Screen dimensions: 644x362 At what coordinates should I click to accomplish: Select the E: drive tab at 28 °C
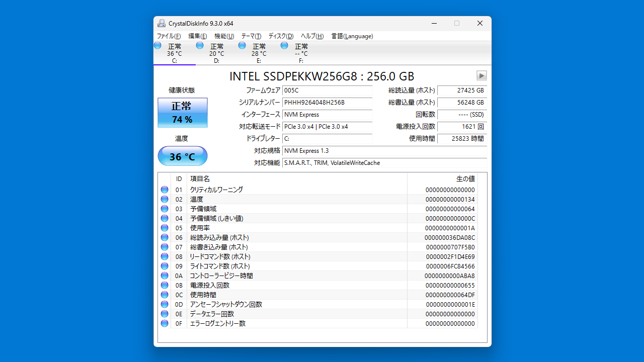[259, 53]
